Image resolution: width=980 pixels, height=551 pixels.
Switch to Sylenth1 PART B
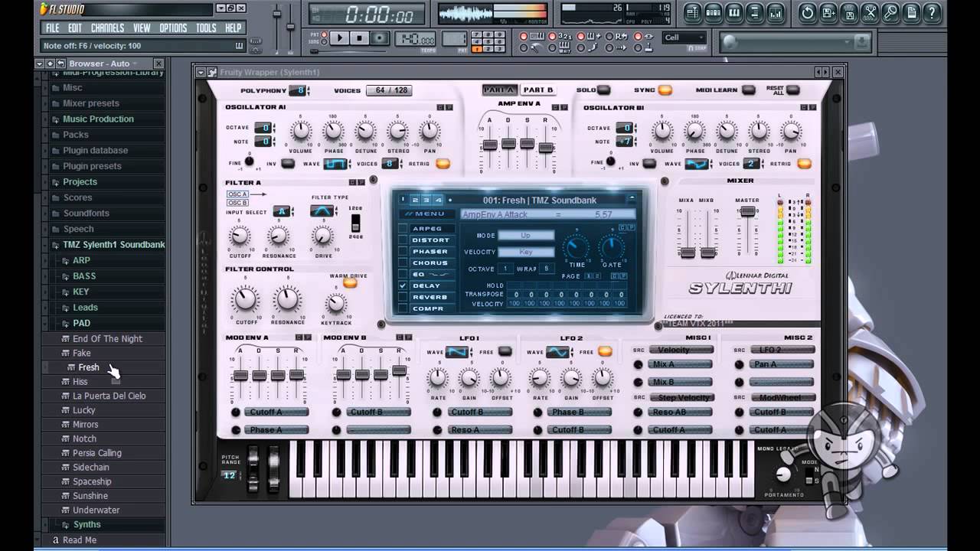538,90
